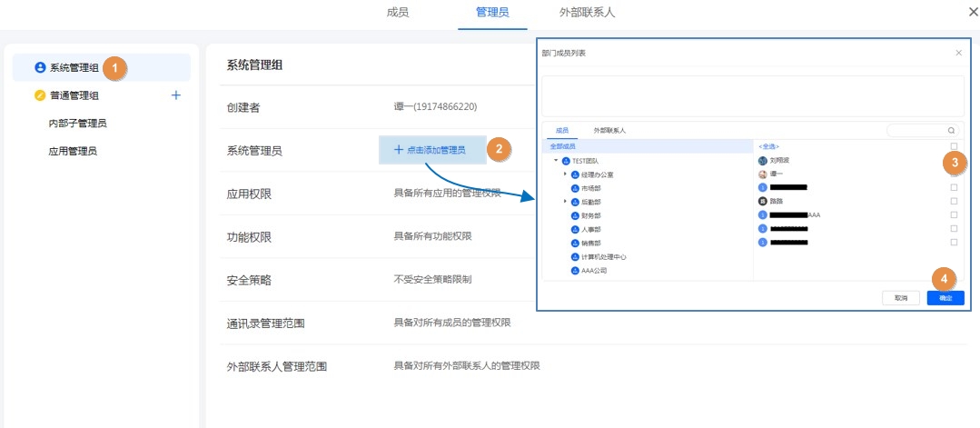Screen dimensions: 980x428
Task: Switch to the 成员 top tab
Action: click(x=398, y=13)
